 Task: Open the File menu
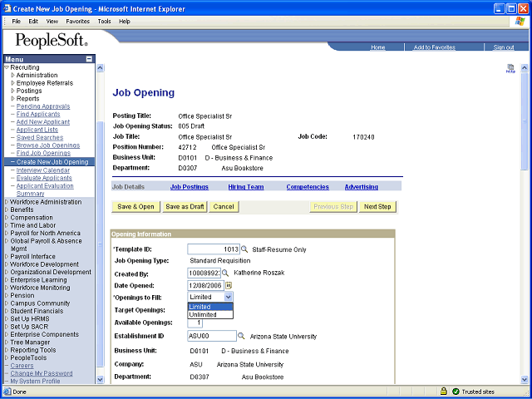click(x=17, y=21)
